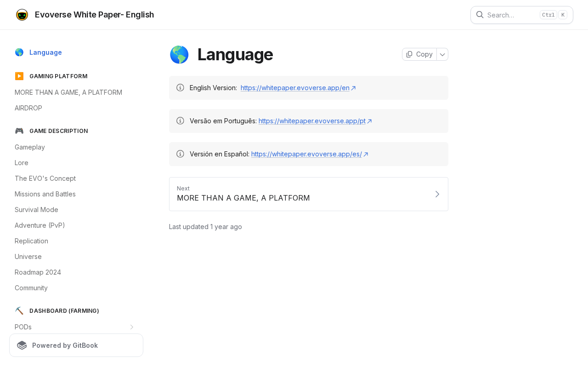
Task: Click the info icon beside English Version
Action: 180,87
